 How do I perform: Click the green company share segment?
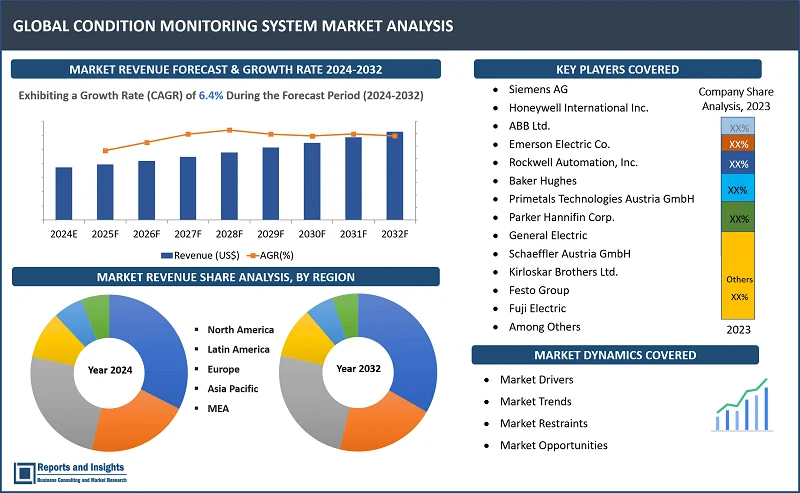pyautogui.click(x=738, y=217)
